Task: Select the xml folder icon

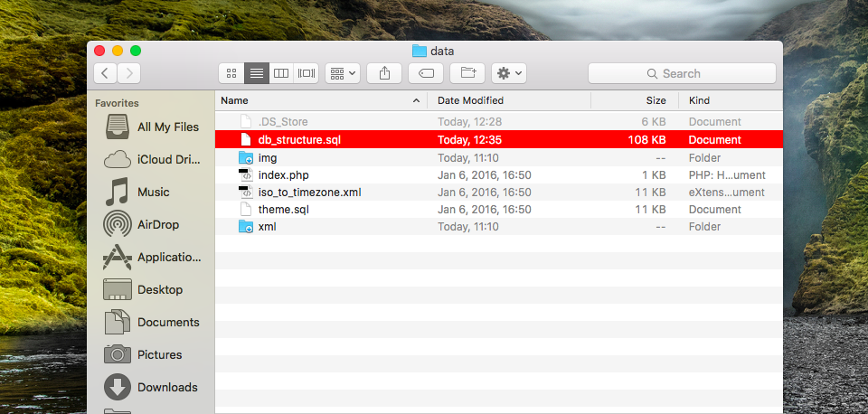Action: point(246,226)
